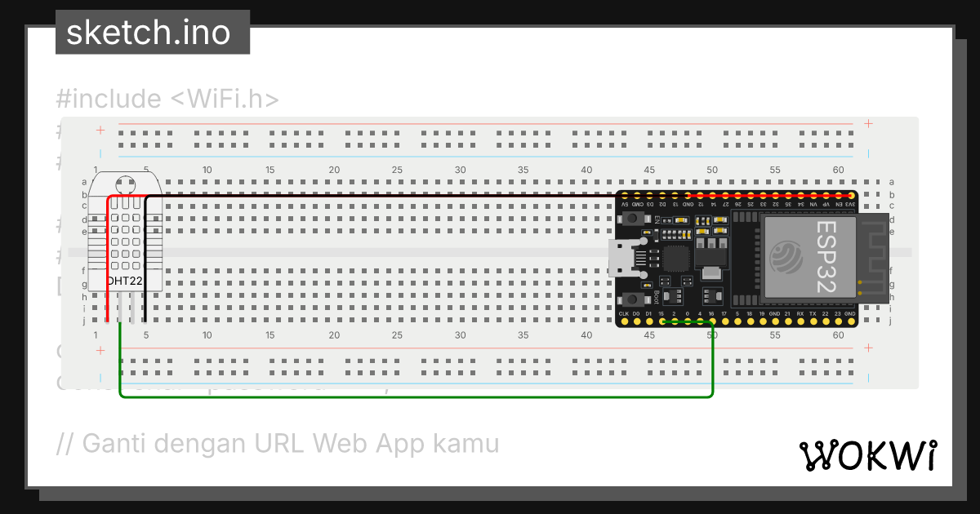980x514 pixels.
Task: Click the "#include <WiFi.h>" code line
Action: (x=167, y=99)
